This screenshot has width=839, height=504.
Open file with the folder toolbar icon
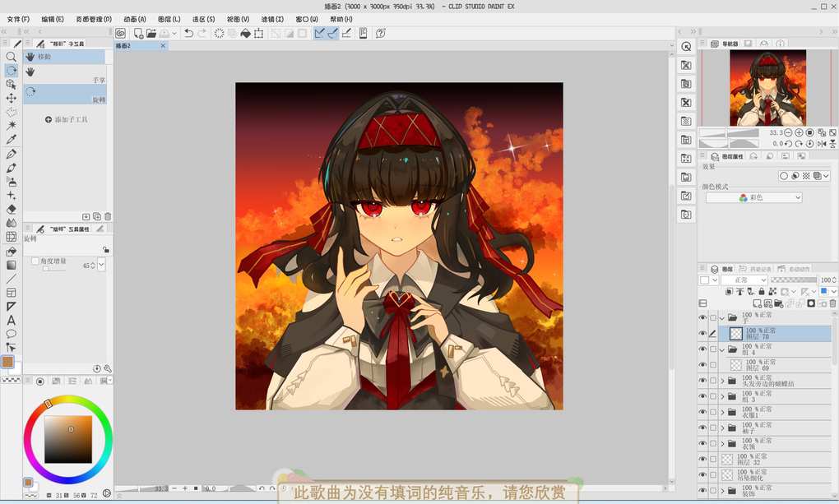point(151,33)
